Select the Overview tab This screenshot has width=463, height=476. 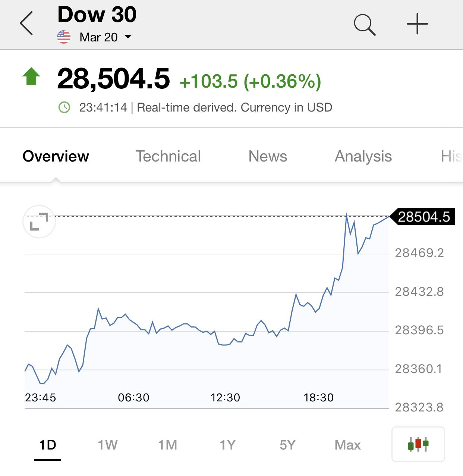click(x=56, y=156)
